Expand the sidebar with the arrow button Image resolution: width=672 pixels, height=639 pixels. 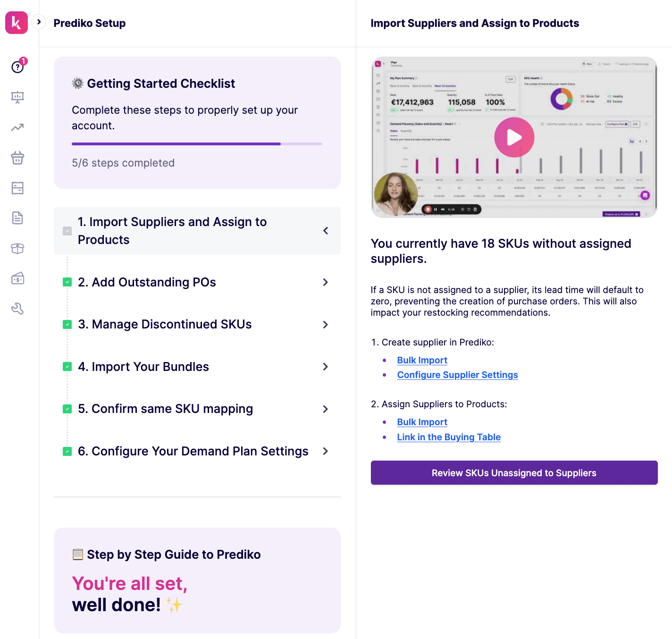39,22
